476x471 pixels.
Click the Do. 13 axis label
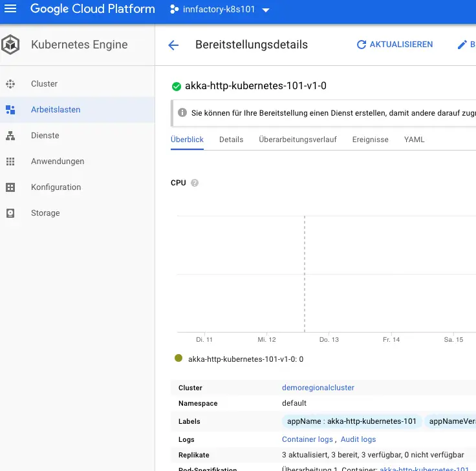pyautogui.click(x=329, y=340)
